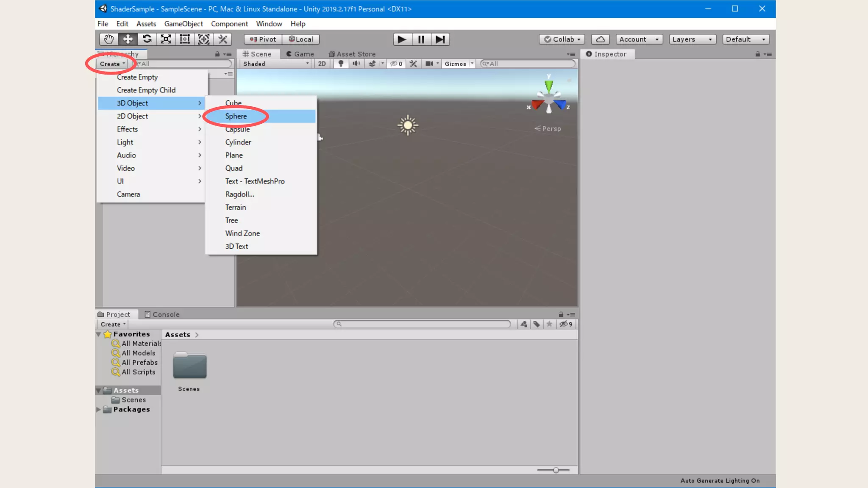Viewport: 868px width, 488px height.
Task: Open the Scenes folder thumbnail
Action: 189,366
